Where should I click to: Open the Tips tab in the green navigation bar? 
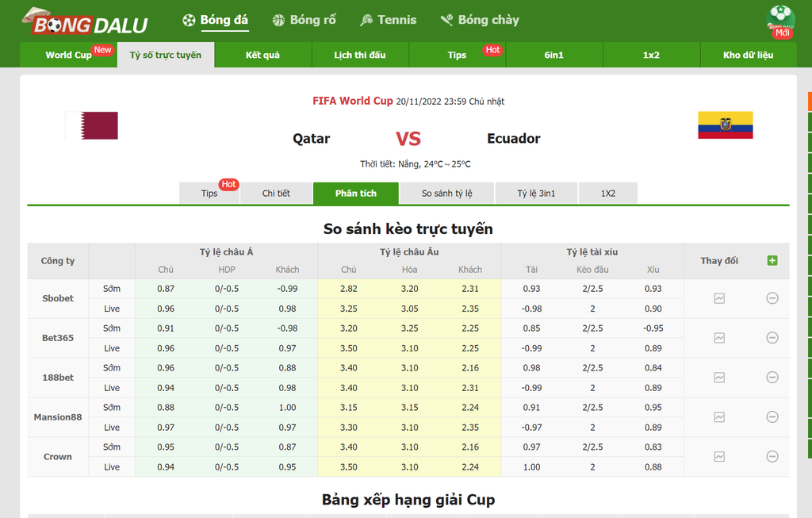point(457,55)
